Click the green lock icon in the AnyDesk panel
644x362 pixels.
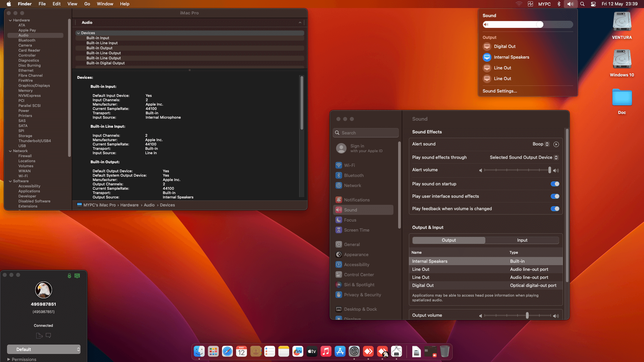(69, 276)
